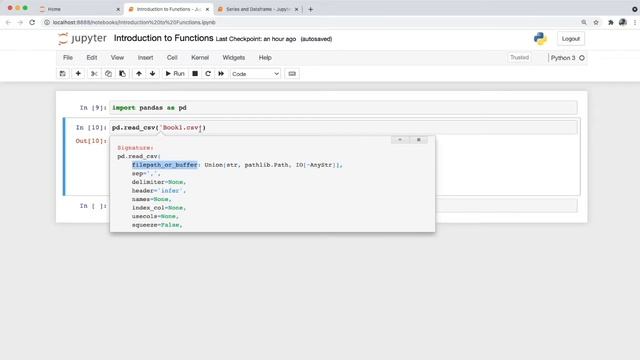This screenshot has width=640, height=360.
Task: Open the cell type Code dropdown
Action: (255, 74)
